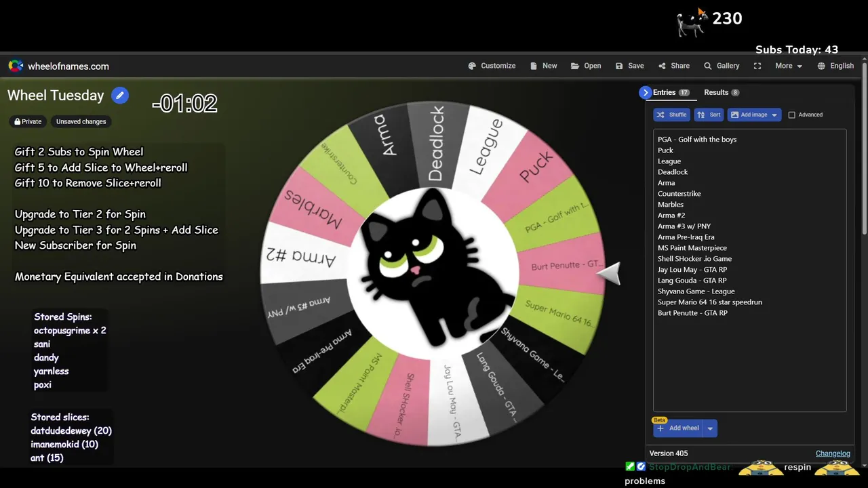The image size is (868, 488).
Task: Edit the Wheel Tuesday title with the pencil icon
Action: tap(119, 96)
